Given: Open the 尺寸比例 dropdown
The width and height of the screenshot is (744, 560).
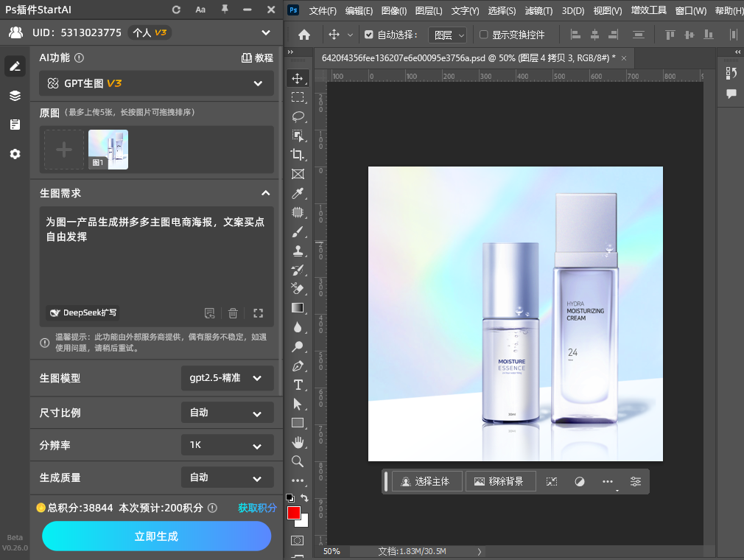Looking at the screenshot, I should coord(228,413).
